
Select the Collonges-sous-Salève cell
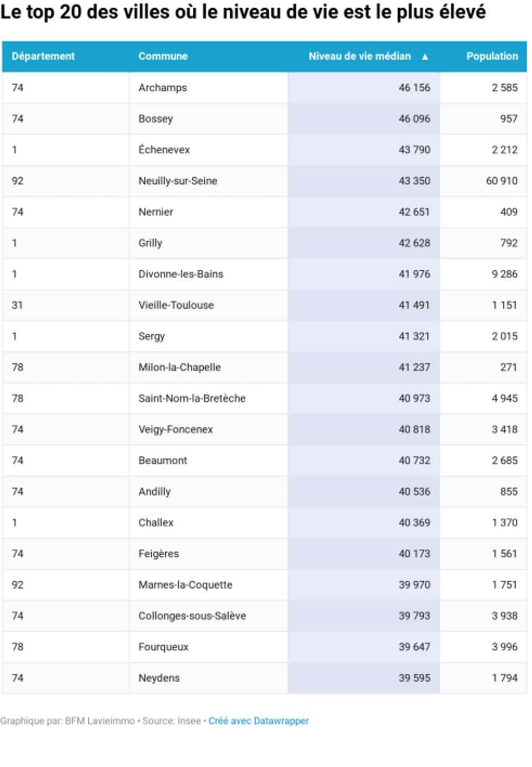pos(192,616)
